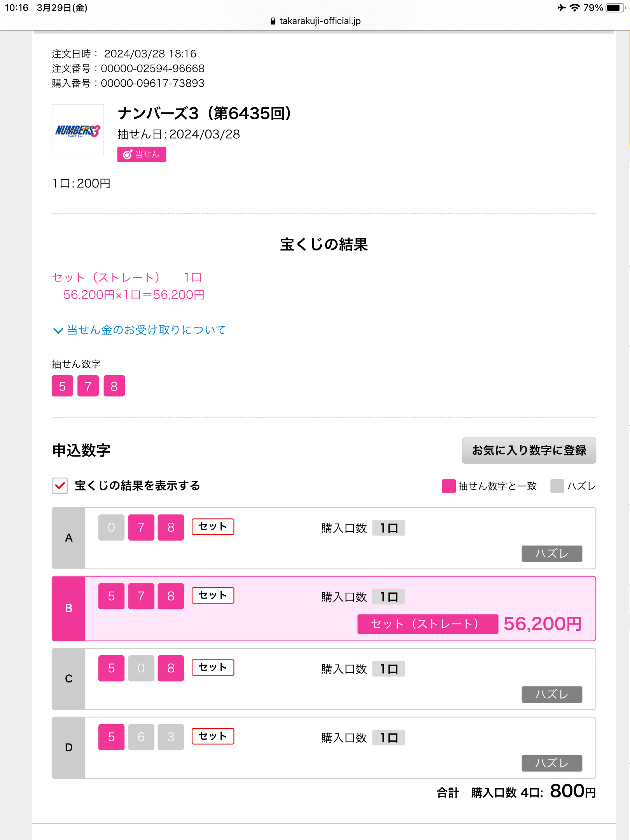Viewport: 630px width, 840px height.
Task: Click the drawn number 8 tile
Action: (114, 386)
